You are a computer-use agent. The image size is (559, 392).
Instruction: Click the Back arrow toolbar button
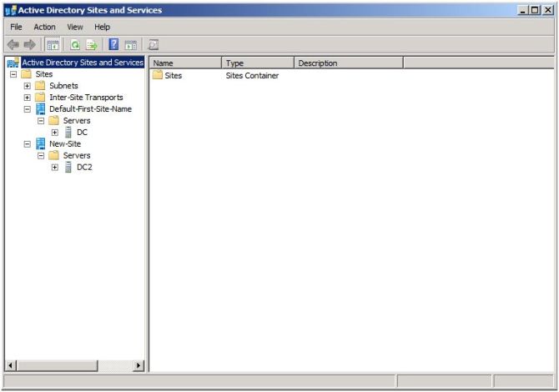[13, 45]
